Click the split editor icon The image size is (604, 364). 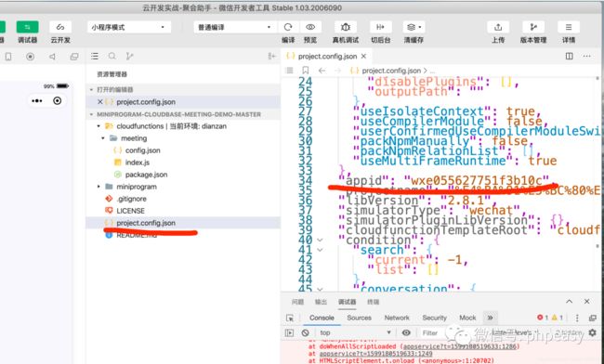(569, 56)
